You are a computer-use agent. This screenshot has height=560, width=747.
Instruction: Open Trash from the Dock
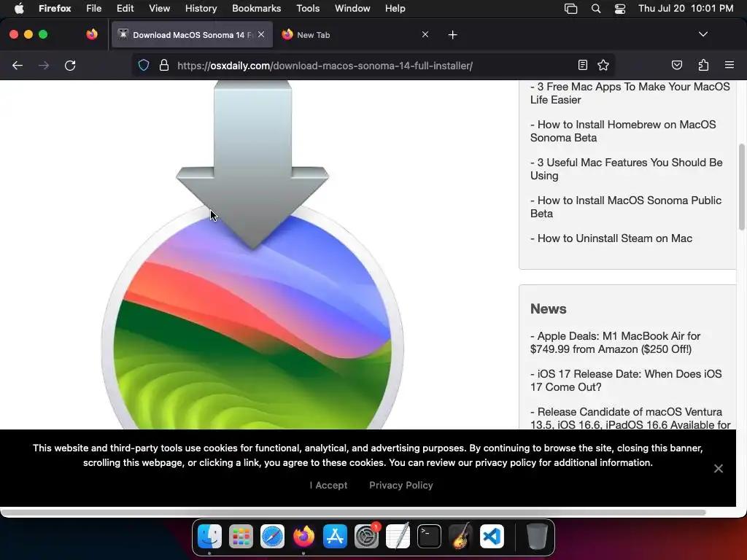point(537,536)
